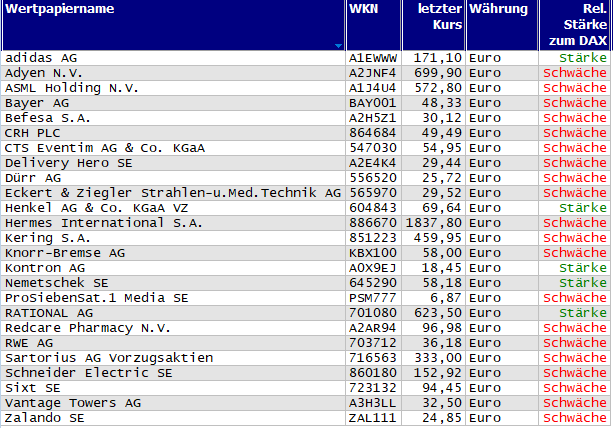Image resolution: width=613 pixels, height=428 pixels.
Task: Click the price 152,92
Action: click(437, 373)
